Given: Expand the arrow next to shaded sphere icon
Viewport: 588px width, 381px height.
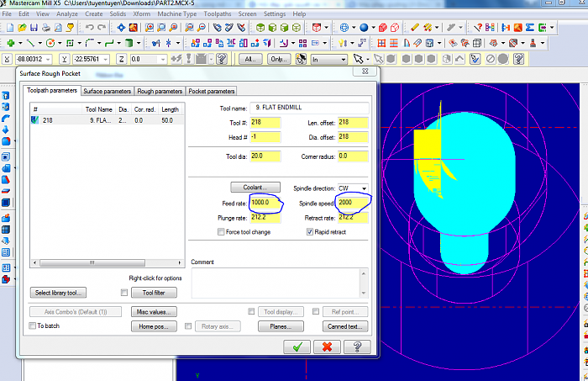Looking at the screenshot, I should pyautogui.click(x=373, y=28).
